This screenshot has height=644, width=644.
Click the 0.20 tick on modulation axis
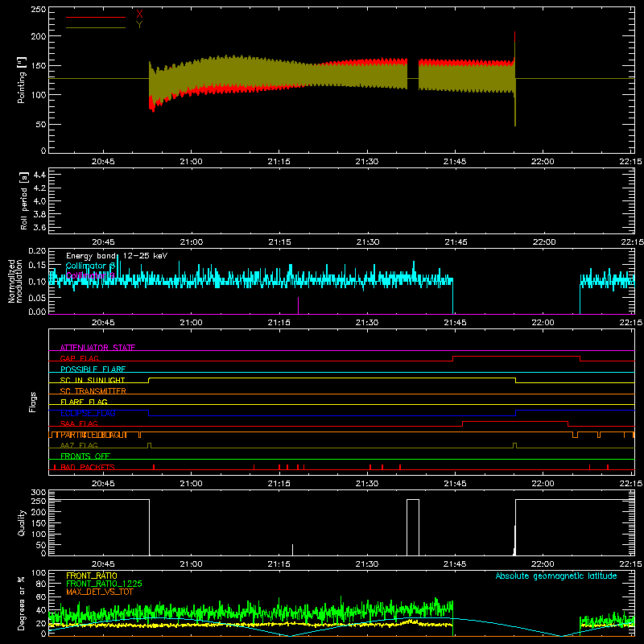pos(37,251)
